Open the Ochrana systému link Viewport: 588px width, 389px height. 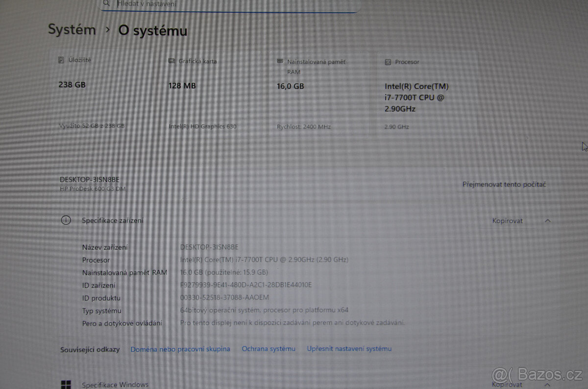(269, 349)
